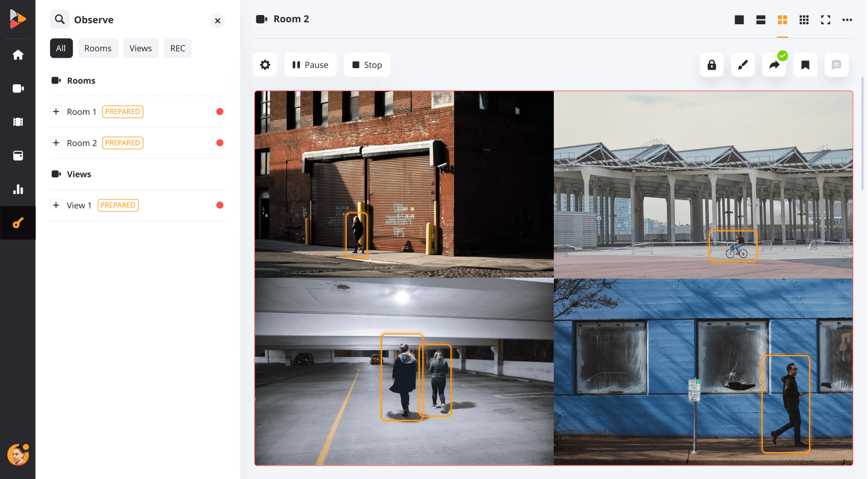Screen dimensions: 868x479
Task: Bookmark the current camera view
Action: [x=805, y=65]
